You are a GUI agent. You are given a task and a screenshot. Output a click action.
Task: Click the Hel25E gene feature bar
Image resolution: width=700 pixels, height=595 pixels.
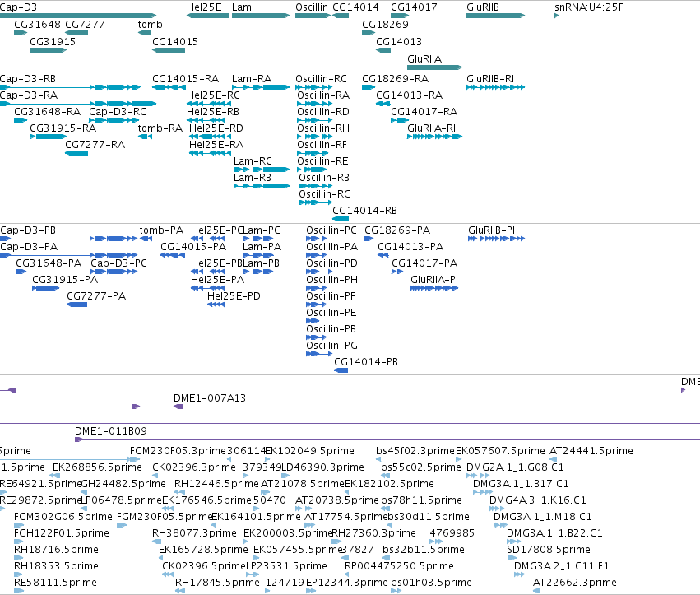[x=207, y=16]
